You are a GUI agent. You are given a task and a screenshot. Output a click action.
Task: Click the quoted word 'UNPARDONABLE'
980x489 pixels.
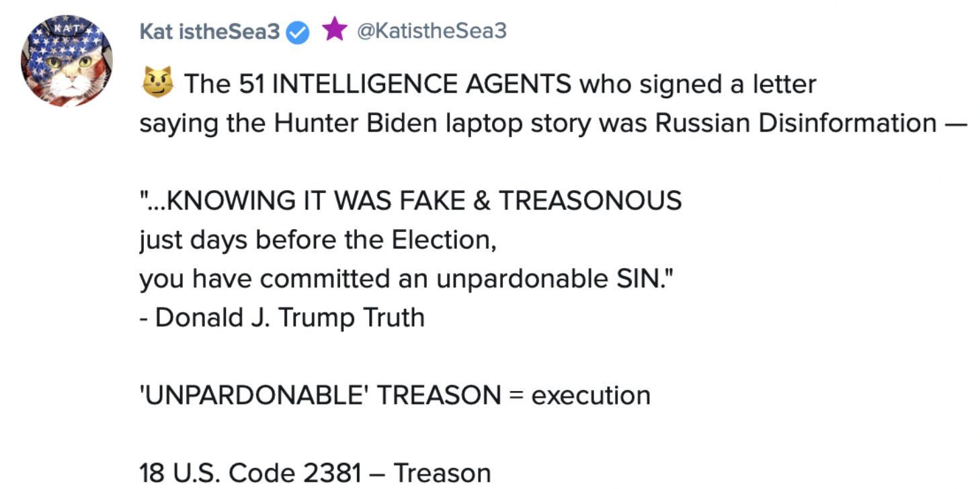click(254, 395)
